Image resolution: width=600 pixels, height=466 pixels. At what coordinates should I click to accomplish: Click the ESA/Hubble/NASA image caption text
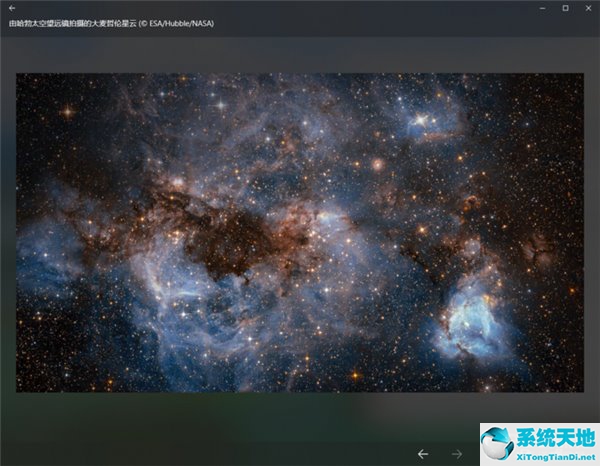coord(111,23)
